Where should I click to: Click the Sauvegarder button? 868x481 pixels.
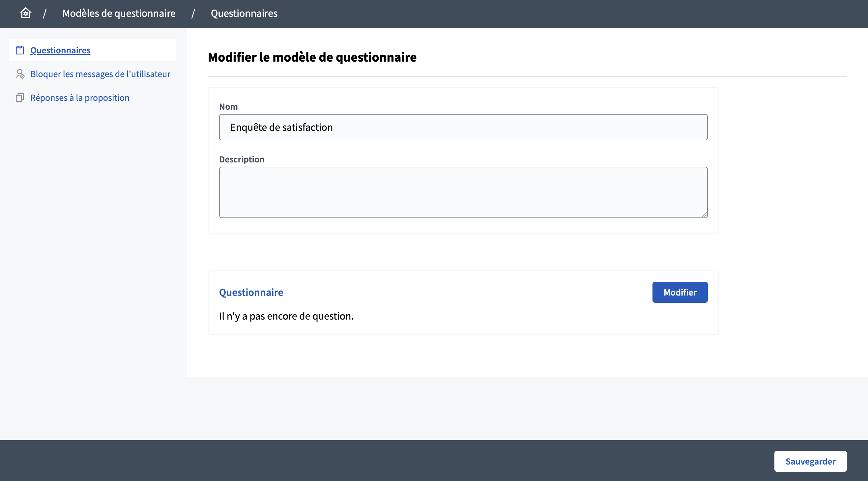pyautogui.click(x=810, y=461)
